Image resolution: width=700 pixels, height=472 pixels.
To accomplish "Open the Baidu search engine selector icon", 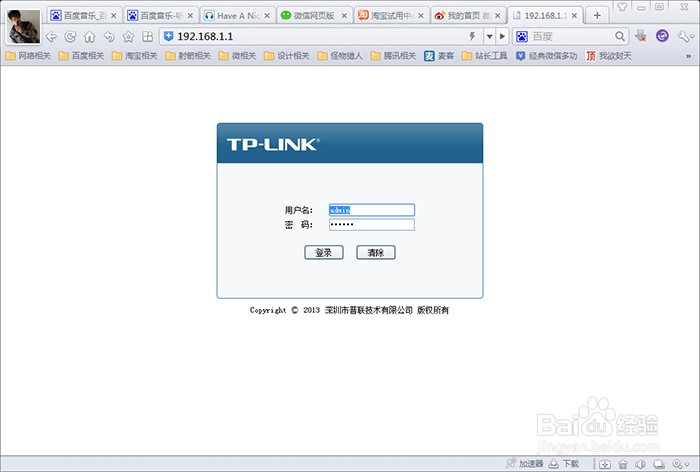I will click(522, 37).
